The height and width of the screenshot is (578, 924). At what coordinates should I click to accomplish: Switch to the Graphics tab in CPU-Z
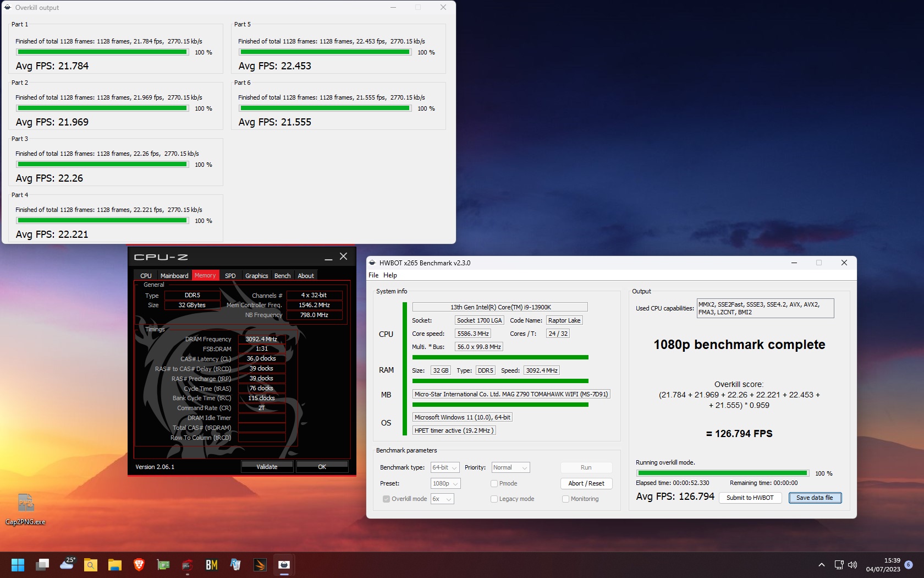[257, 275]
